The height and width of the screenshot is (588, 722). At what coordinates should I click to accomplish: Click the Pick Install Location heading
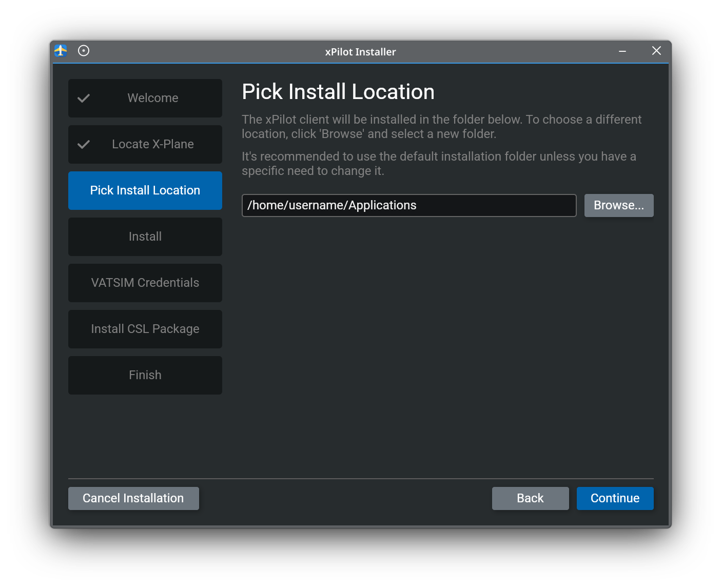pyautogui.click(x=338, y=91)
